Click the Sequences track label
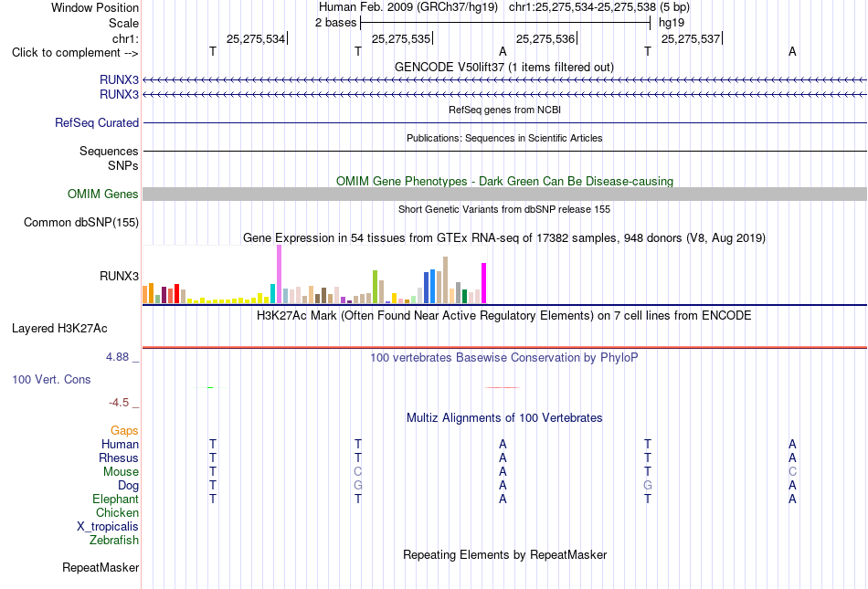Viewport: 868px width, 589px height. coord(109,151)
